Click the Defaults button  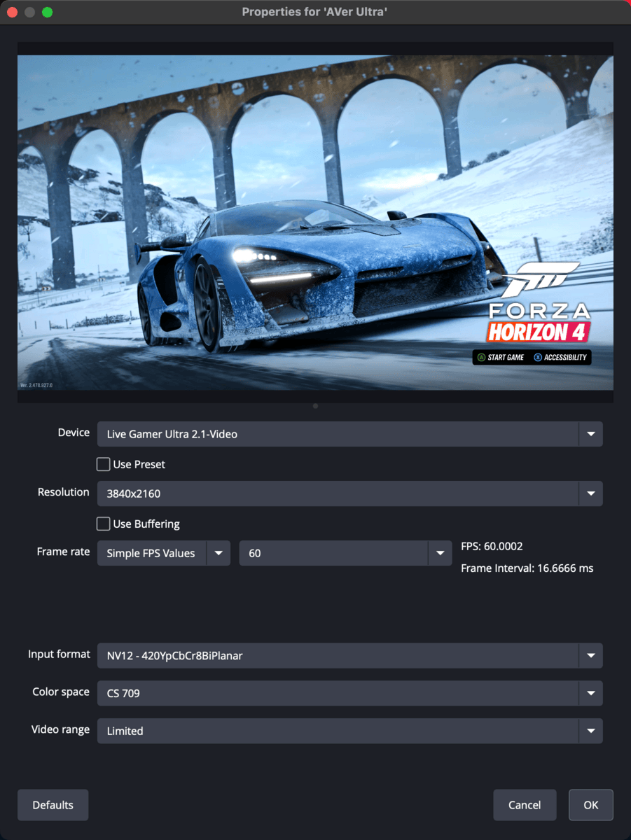53,804
